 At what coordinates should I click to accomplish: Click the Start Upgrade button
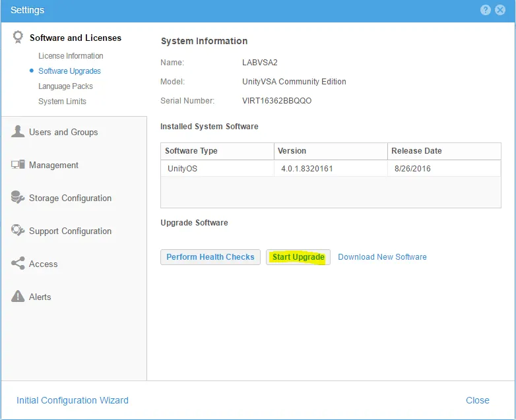(x=298, y=257)
